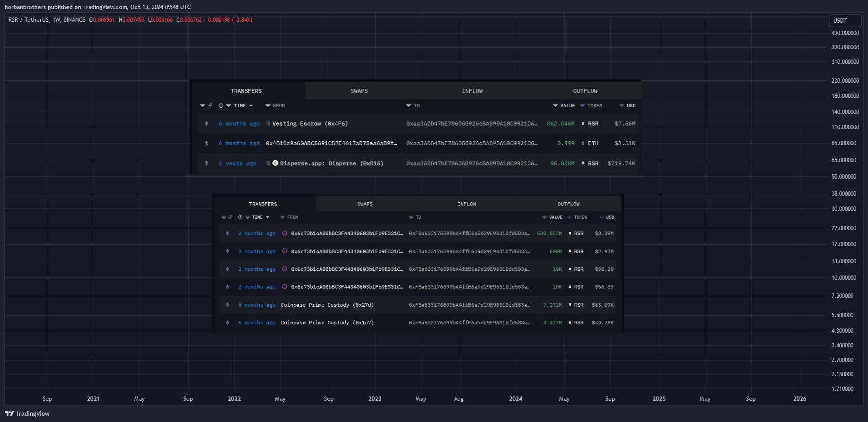Click the FROM filter icon in the lower table
Screen dimensions: 868x422
tap(282, 217)
